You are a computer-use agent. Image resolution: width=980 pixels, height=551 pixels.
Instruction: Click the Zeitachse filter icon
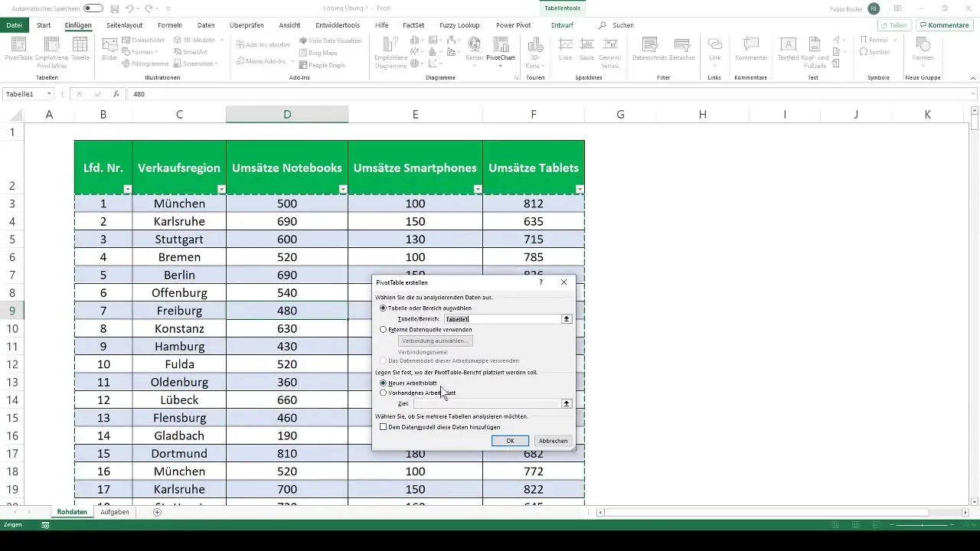(x=681, y=50)
